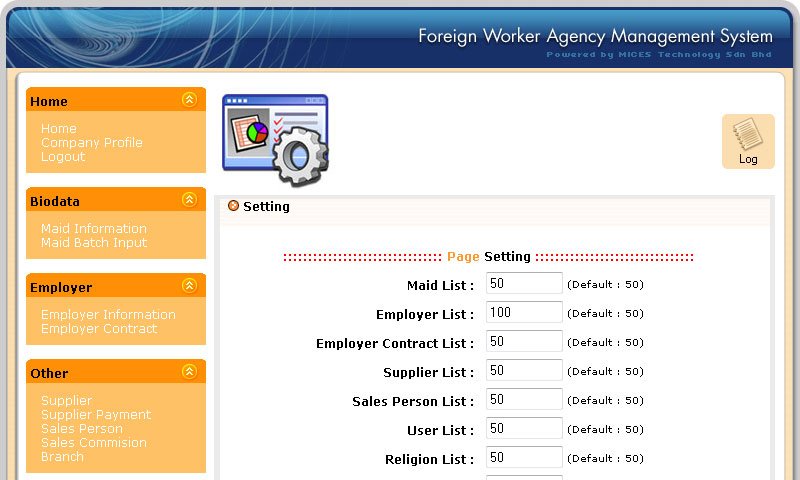Open Maid Information page
Image resolution: width=800 pixels, height=480 pixels.
pos(94,229)
